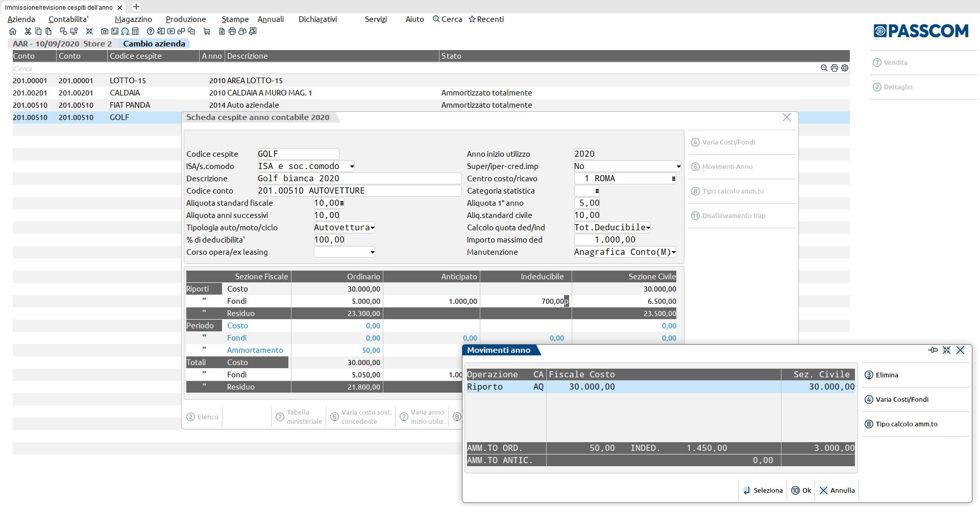Click the collapse arrows icon in top toolbar

pos(89,31)
